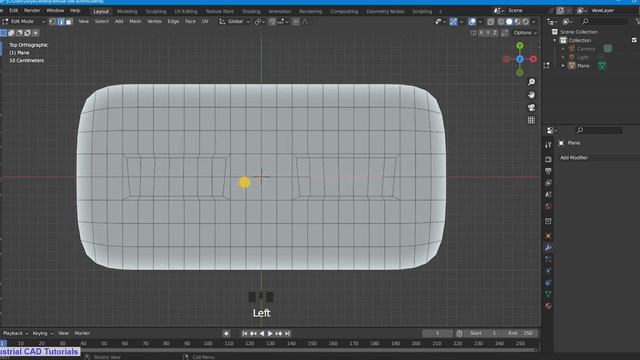Switch orthographic/perspective grid icon

point(531,120)
